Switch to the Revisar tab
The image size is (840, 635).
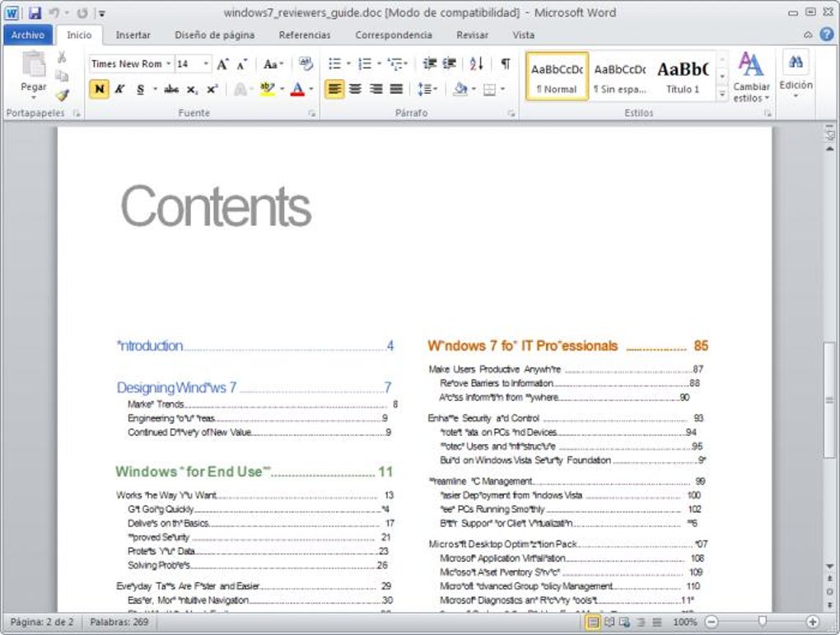tap(471, 35)
